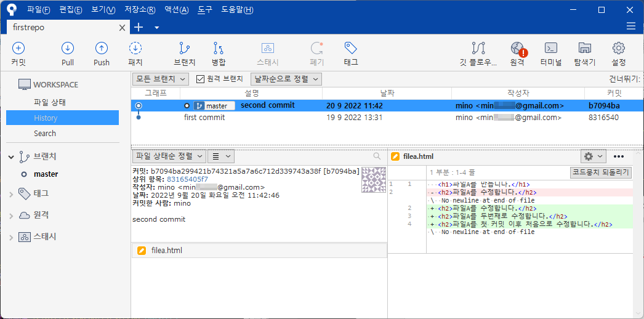Screen dimensions: 644x319
Task: Open the file status sort (파일 상태순 정렬) dropdown
Action: (169, 156)
